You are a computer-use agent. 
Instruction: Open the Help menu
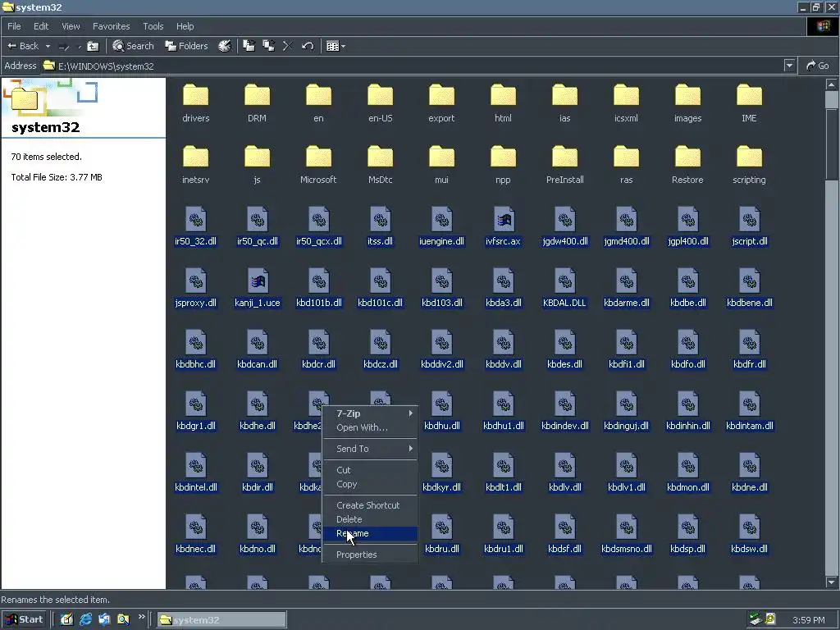pos(185,26)
